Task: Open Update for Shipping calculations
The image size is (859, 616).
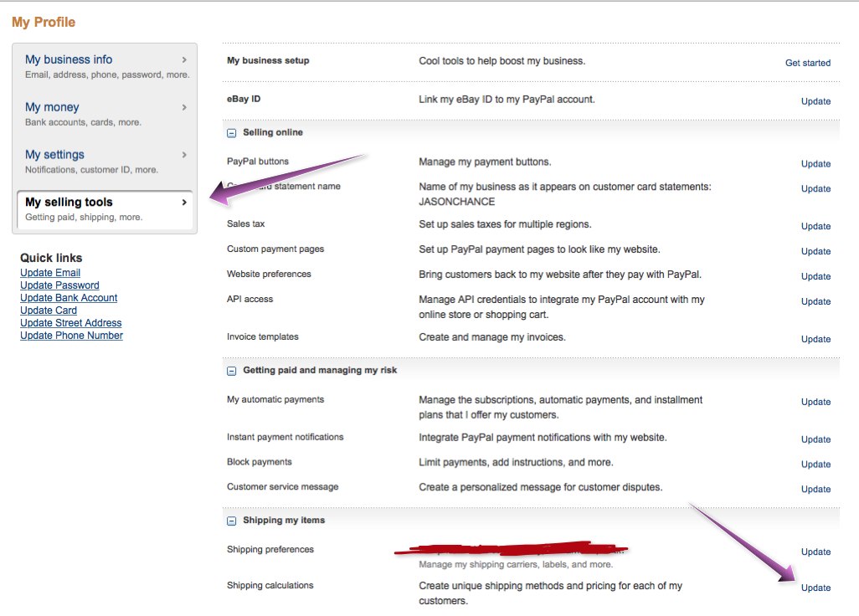Action: point(816,588)
